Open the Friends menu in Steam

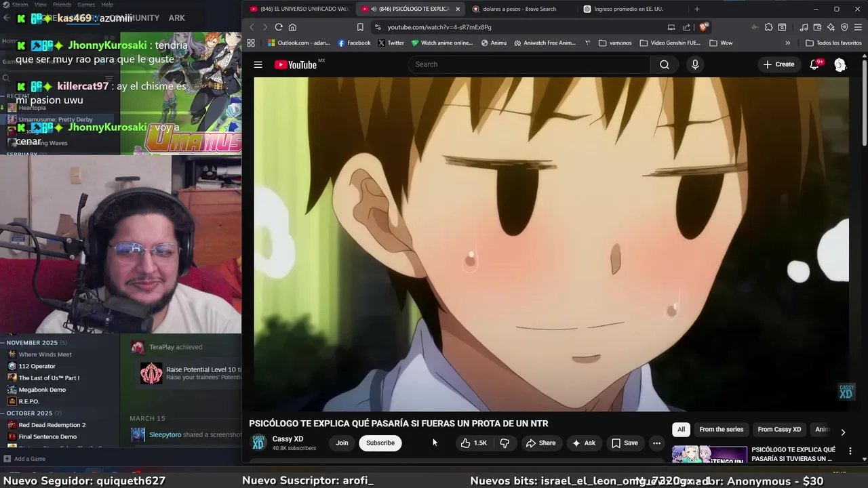coord(62,5)
